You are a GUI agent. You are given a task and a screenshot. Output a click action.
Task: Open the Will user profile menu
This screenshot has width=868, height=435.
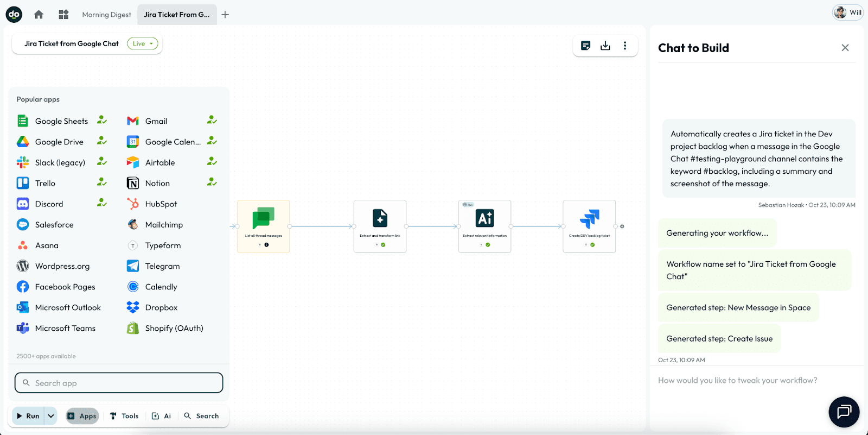(x=847, y=12)
